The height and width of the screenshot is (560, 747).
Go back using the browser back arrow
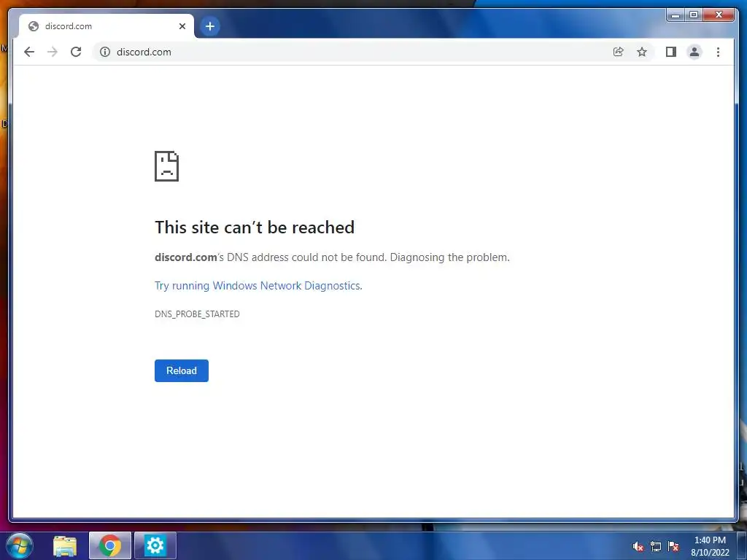(29, 52)
